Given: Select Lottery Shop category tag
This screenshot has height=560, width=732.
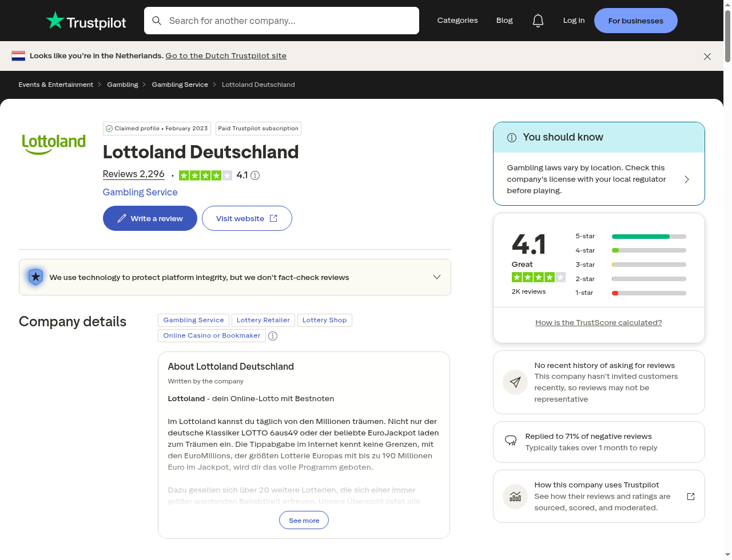Looking at the screenshot, I should tap(324, 321).
